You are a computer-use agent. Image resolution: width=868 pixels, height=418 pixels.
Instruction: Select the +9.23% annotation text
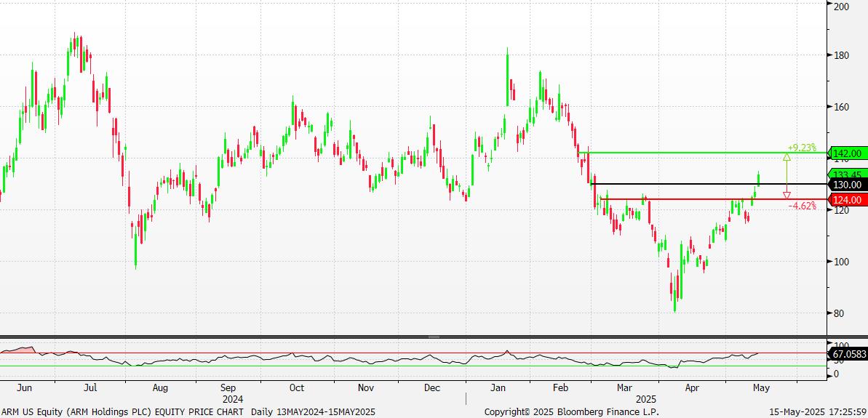click(802, 148)
